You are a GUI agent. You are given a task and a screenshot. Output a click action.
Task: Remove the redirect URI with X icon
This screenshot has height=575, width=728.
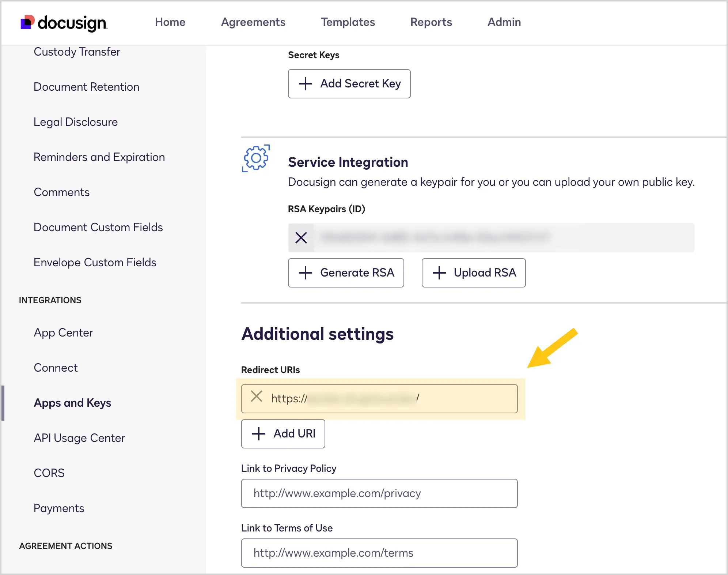click(x=257, y=397)
